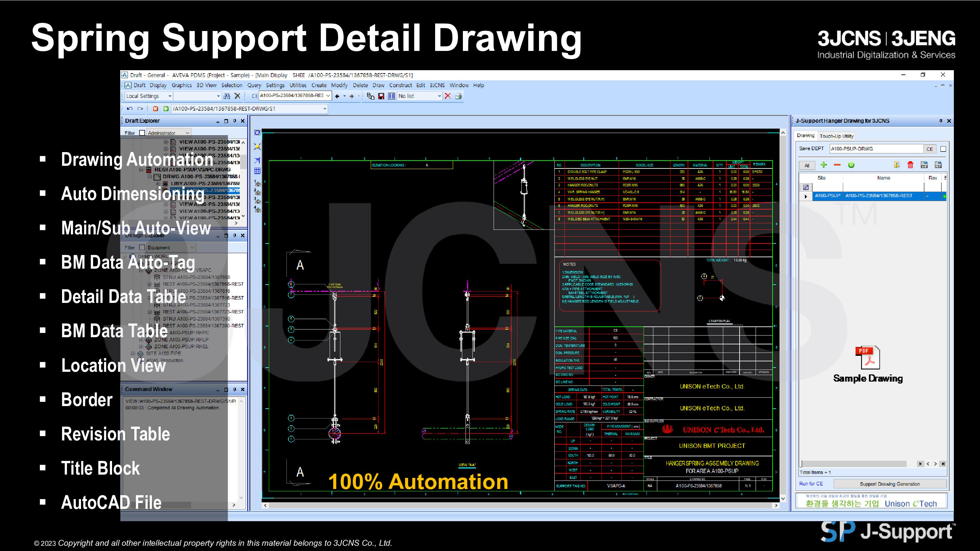The width and height of the screenshot is (980, 551).
Task: Click the Save DEPT input field
Action: [x=876, y=149]
